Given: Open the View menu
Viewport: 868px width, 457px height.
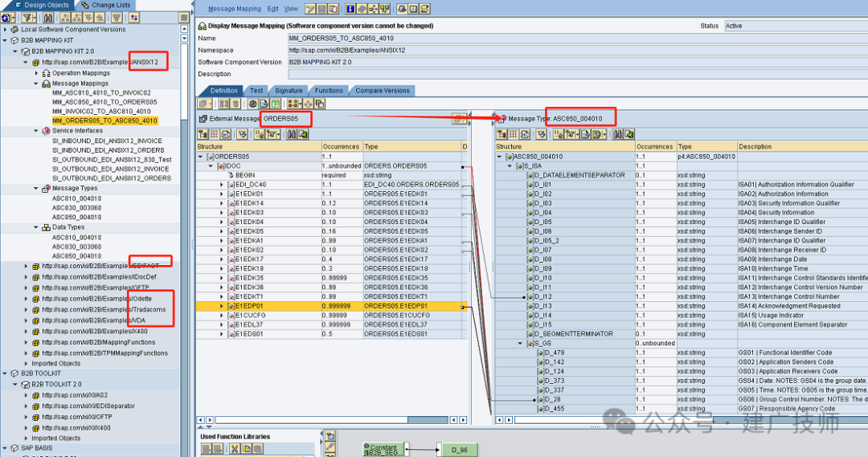Looking at the screenshot, I should pos(291,9).
